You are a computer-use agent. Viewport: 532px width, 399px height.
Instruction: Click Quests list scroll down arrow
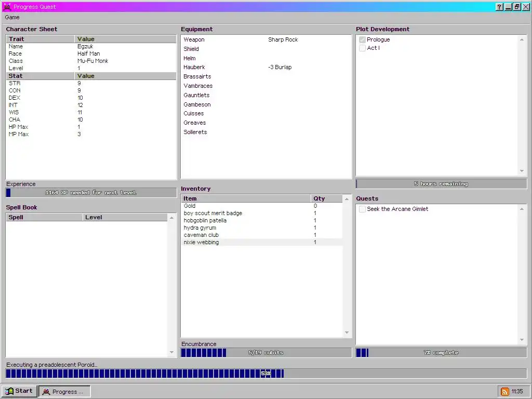point(522,340)
